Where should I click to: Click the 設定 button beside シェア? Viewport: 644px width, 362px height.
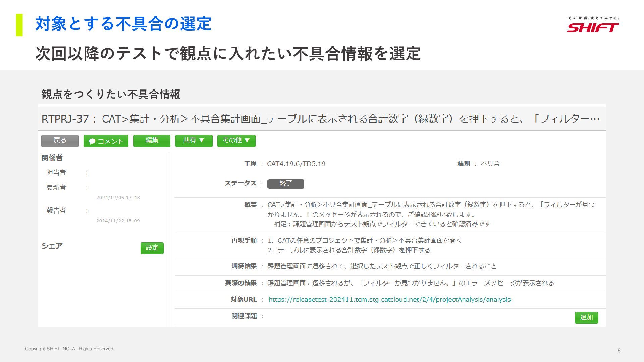(x=152, y=248)
